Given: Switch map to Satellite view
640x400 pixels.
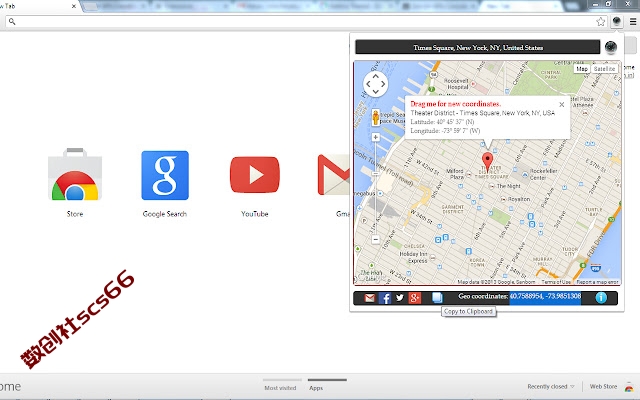Looking at the screenshot, I should (604, 69).
